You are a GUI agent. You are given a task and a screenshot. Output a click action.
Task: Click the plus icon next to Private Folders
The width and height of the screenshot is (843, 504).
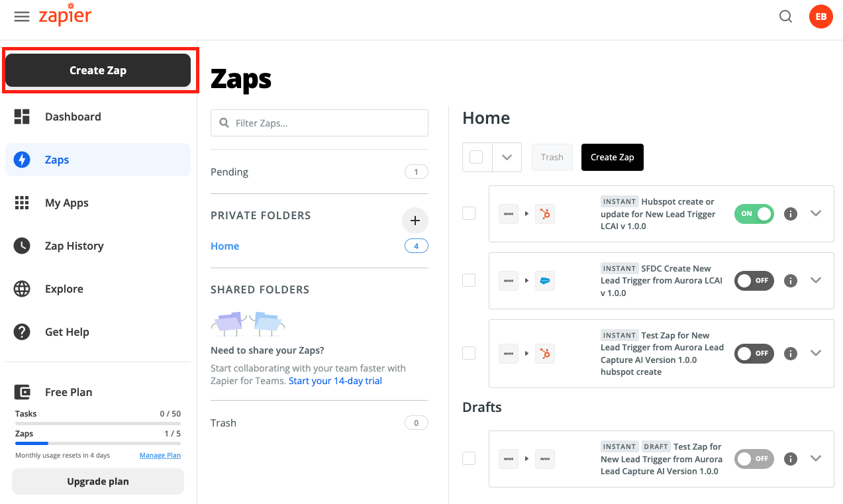pyautogui.click(x=415, y=220)
